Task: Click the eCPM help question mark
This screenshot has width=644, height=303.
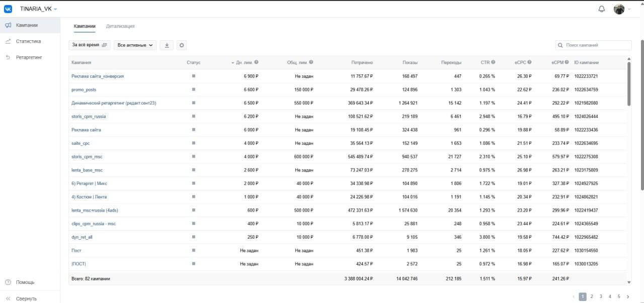Action: pos(567,62)
